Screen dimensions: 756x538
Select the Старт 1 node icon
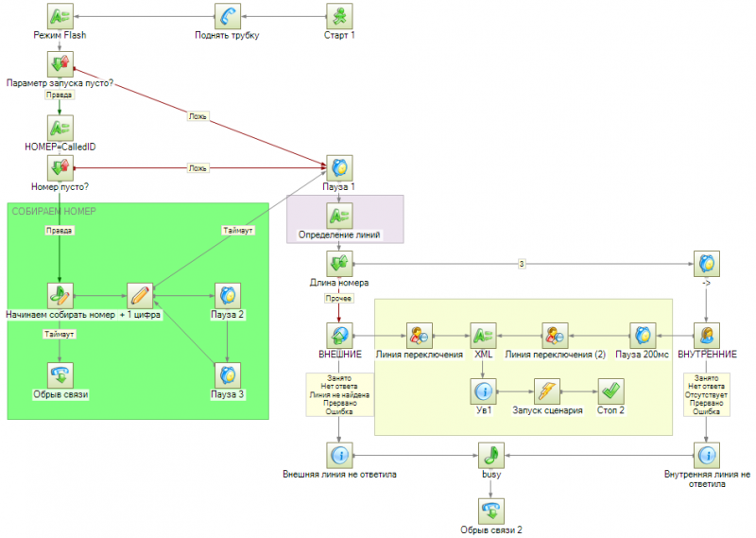tap(340, 16)
